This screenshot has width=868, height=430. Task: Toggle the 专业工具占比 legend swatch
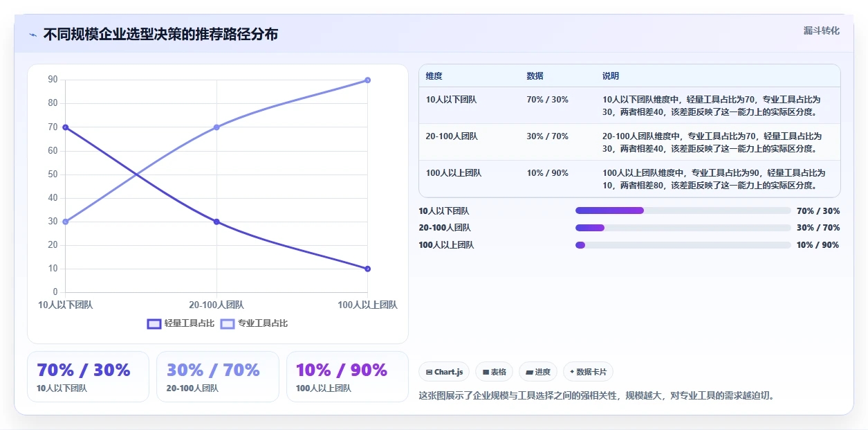pos(228,323)
